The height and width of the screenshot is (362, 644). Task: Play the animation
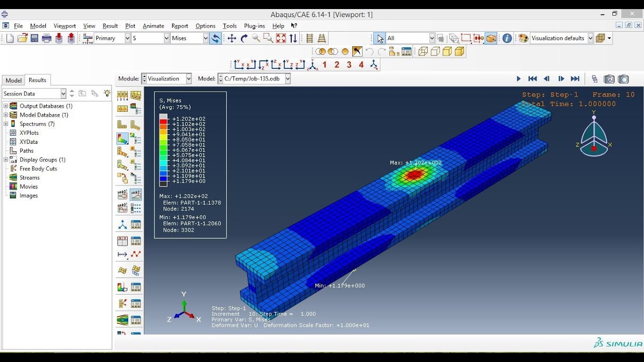pos(519,79)
